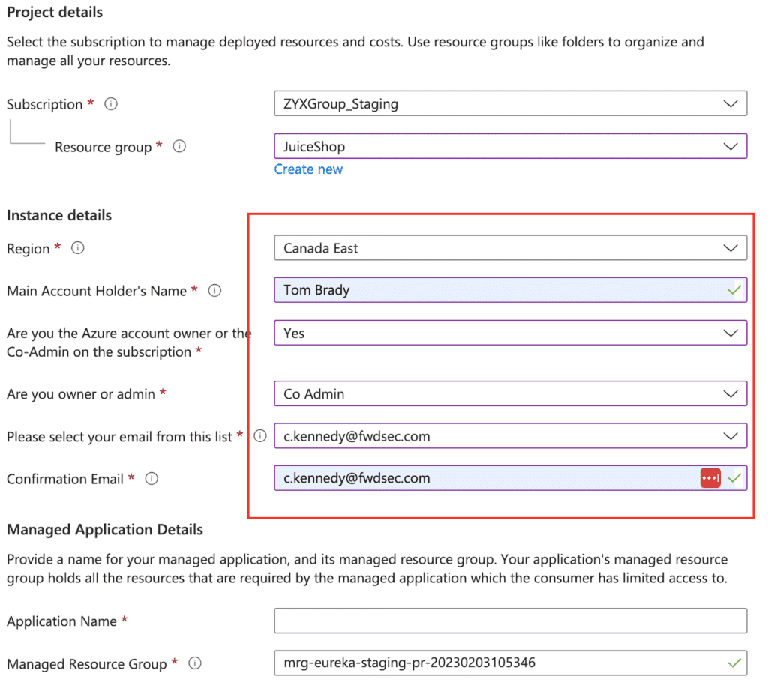Click the Main Account Holder's Name label
This screenshot has height=700, width=768.
tap(97, 291)
